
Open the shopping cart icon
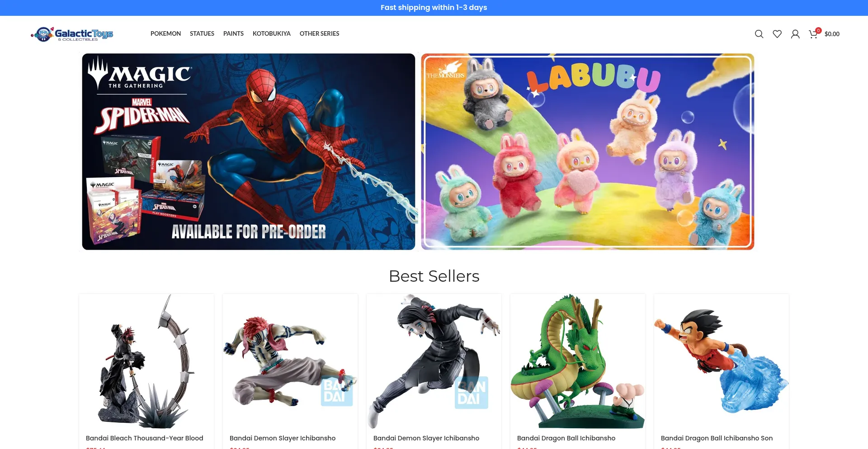coord(813,34)
